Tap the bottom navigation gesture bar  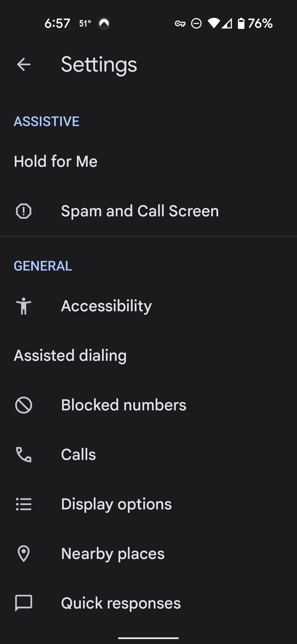point(148,638)
